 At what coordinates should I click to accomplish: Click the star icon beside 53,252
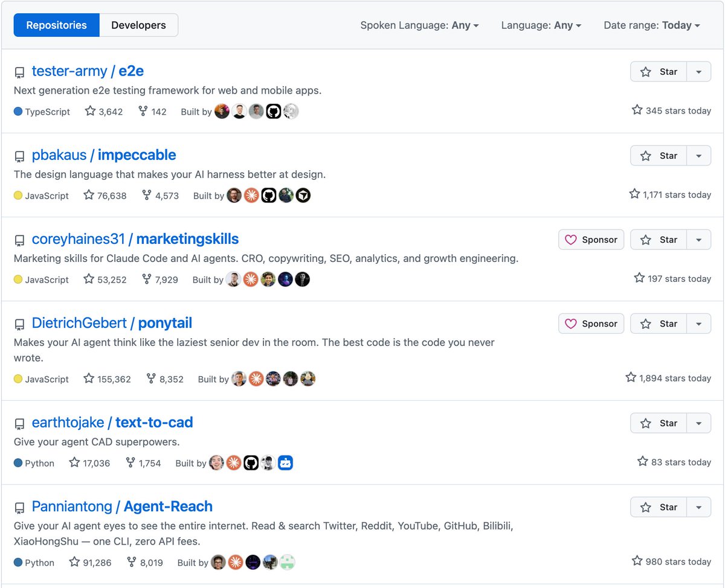coord(89,279)
